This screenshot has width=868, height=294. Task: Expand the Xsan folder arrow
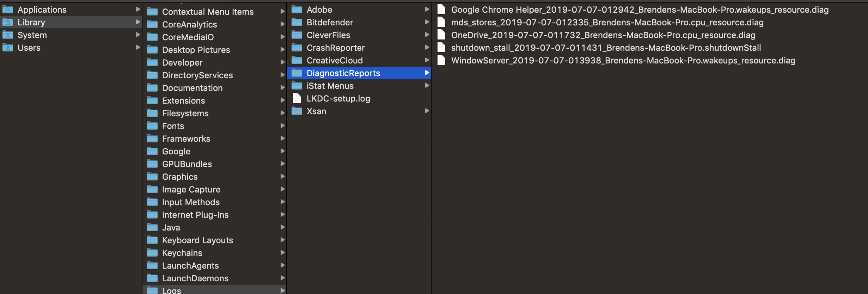pos(427,111)
